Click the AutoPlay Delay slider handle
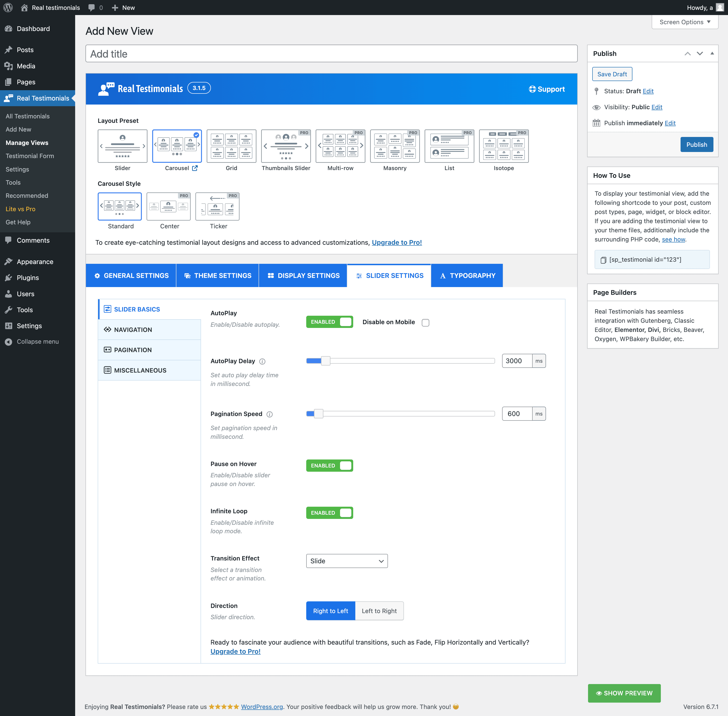The image size is (728, 716). coord(326,361)
